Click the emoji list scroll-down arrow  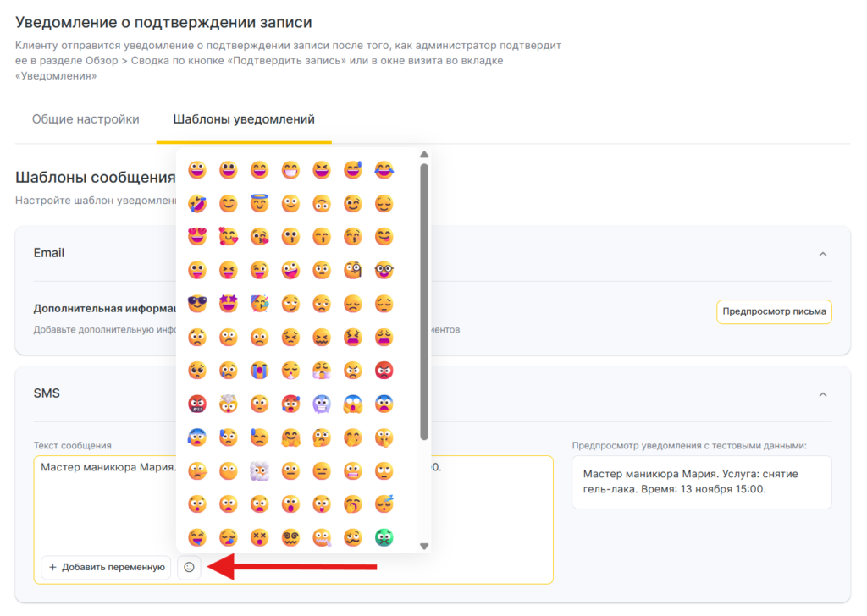pyautogui.click(x=424, y=546)
